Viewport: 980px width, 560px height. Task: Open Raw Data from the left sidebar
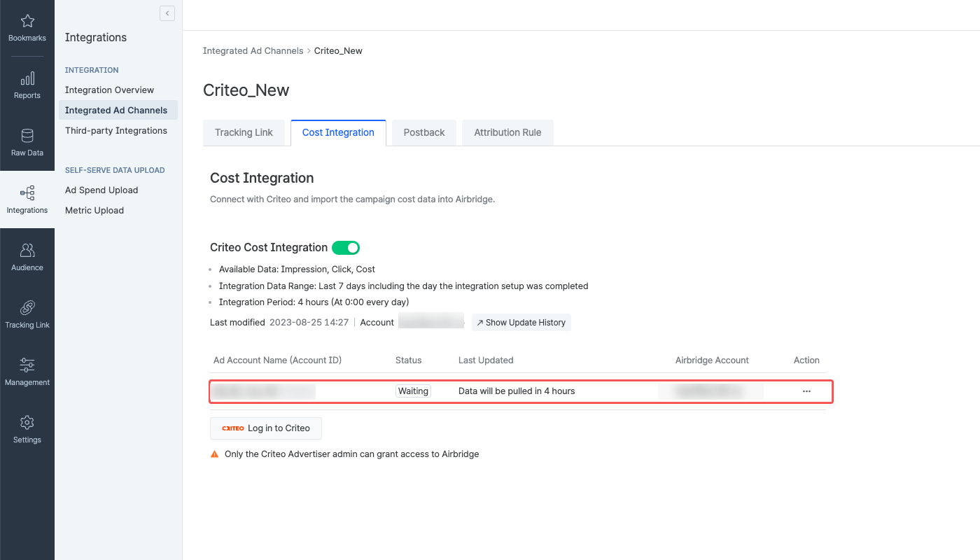[27, 141]
